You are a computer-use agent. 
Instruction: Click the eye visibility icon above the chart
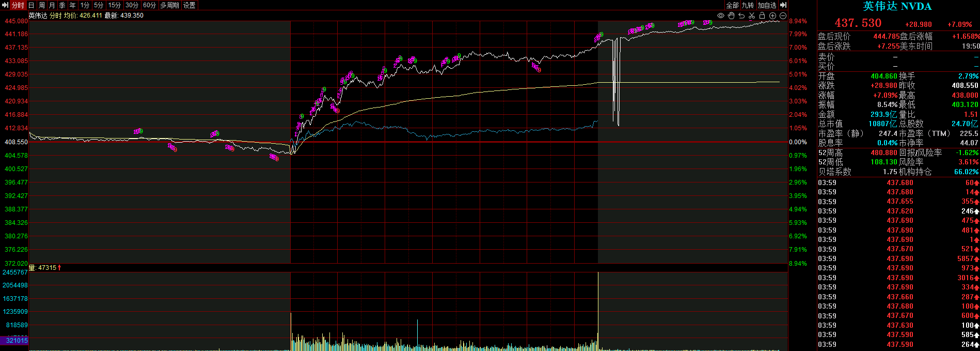pyautogui.click(x=721, y=16)
